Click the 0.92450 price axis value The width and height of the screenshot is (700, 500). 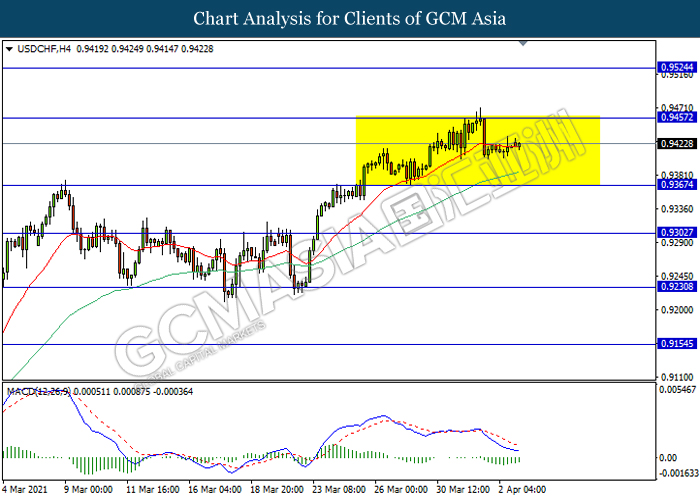coord(677,276)
